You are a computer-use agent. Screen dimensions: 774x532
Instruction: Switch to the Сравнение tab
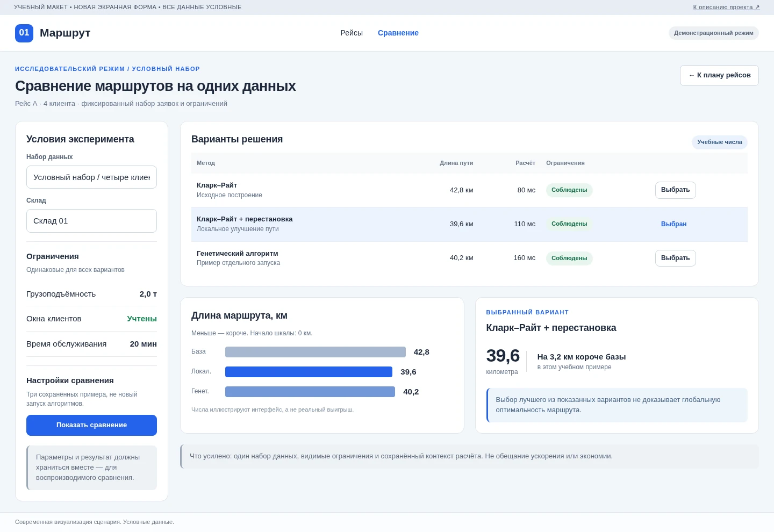(398, 33)
